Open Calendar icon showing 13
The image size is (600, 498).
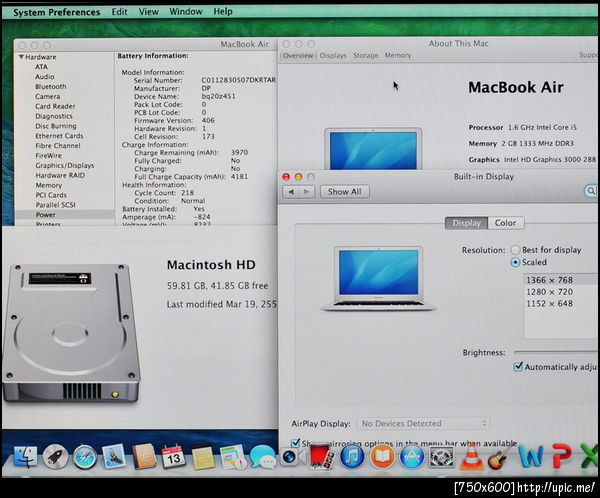pyautogui.click(x=173, y=456)
